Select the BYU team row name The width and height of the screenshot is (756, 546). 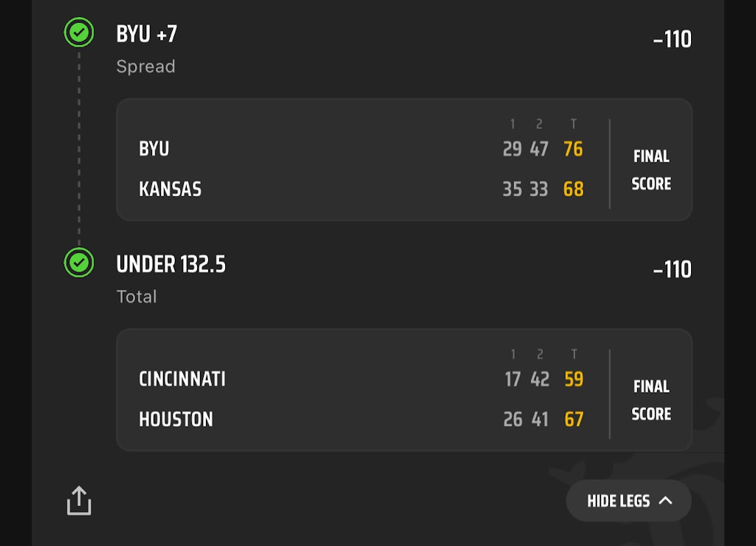[154, 149]
